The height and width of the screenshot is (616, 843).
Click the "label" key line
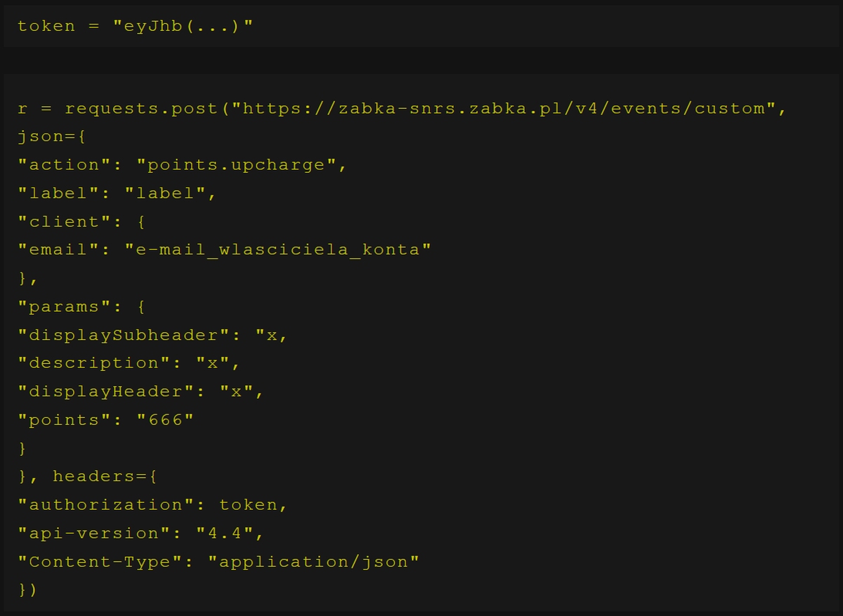click(117, 194)
